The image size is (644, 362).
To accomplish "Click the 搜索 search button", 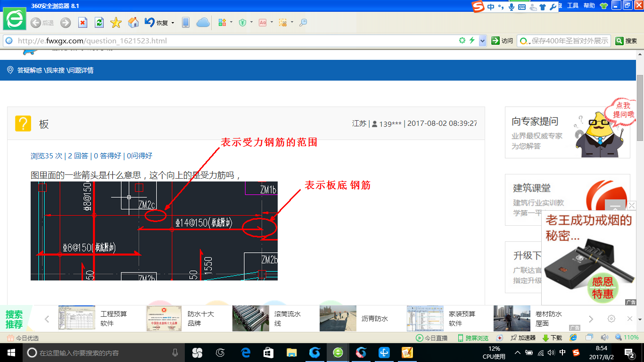I will (627, 41).
